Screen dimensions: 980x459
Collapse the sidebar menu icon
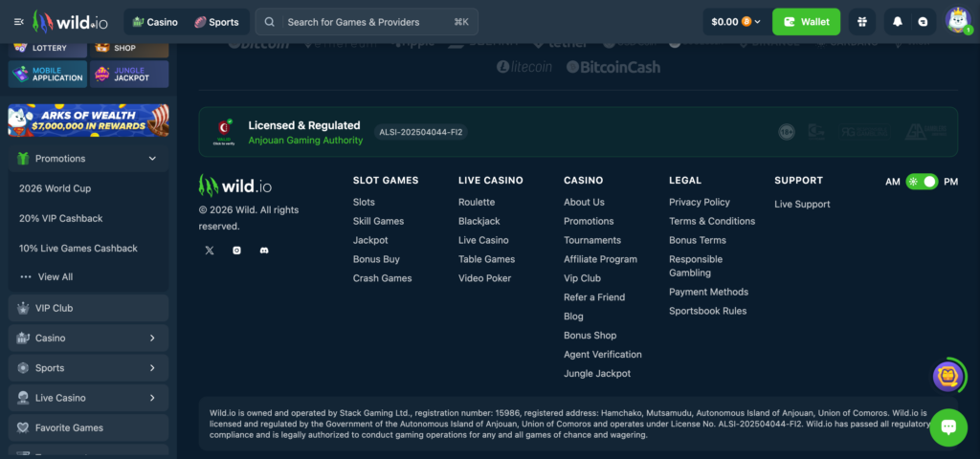pyautogui.click(x=19, y=22)
